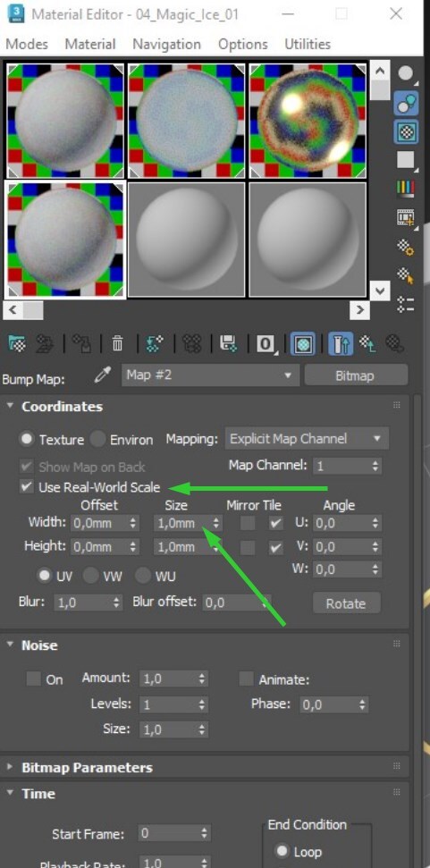This screenshot has height=868, width=430.
Task: Click the Put to Library icon
Action: tap(227, 344)
